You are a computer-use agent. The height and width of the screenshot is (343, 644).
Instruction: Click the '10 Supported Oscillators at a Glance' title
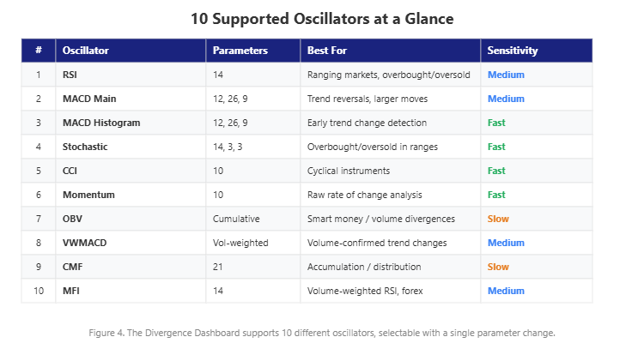coord(322,18)
